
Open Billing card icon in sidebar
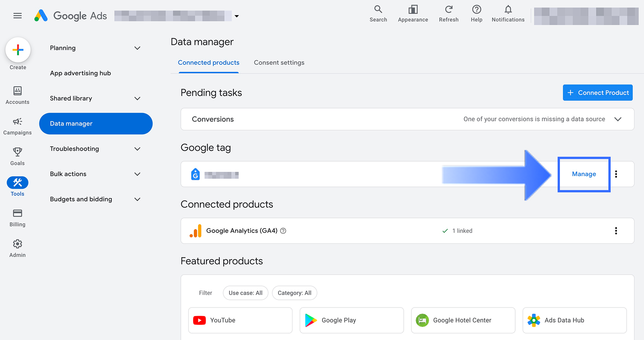click(x=17, y=213)
